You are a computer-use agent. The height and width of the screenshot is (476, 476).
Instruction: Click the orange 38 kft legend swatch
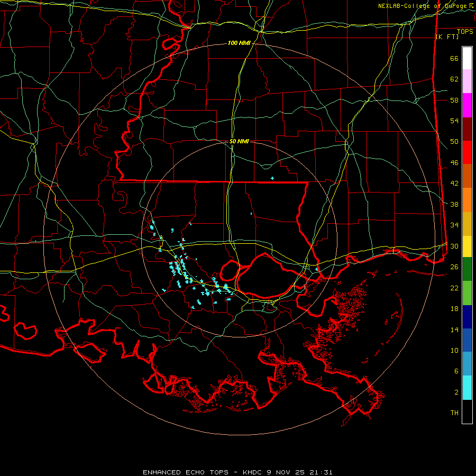point(467,200)
